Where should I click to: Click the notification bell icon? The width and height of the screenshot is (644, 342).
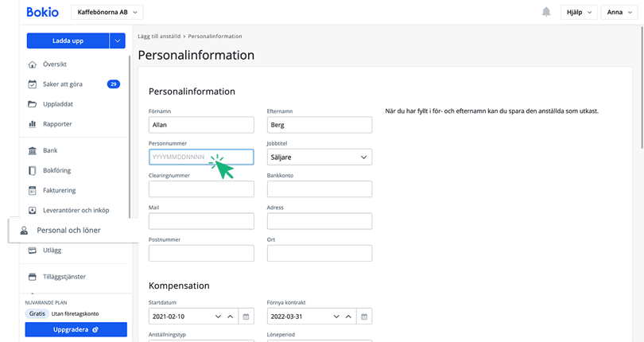pos(546,12)
